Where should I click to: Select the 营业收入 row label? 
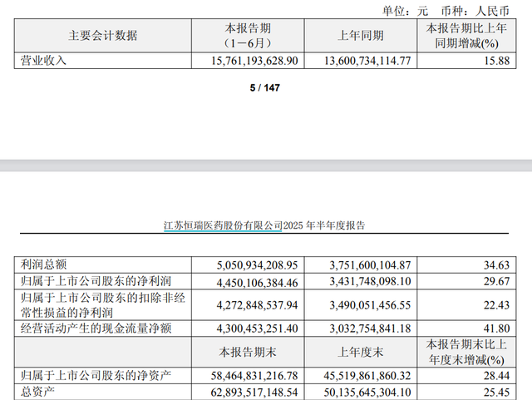coord(43,61)
